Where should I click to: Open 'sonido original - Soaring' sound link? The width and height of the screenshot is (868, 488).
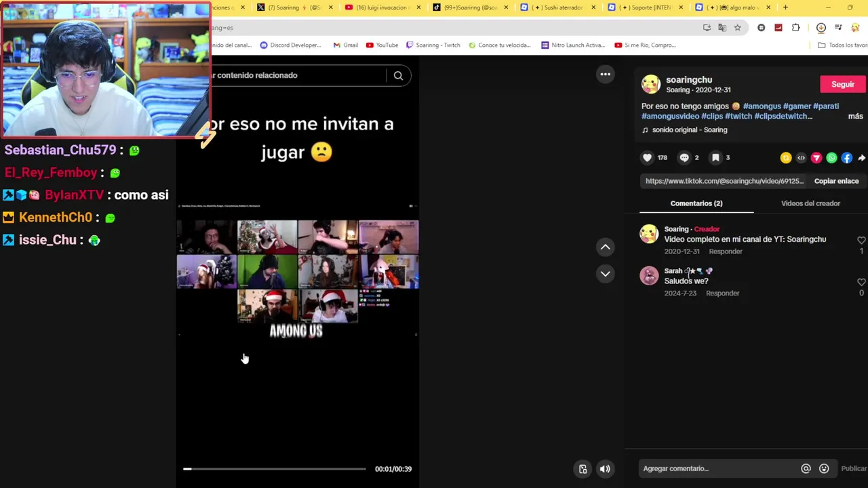click(x=689, y=130)
